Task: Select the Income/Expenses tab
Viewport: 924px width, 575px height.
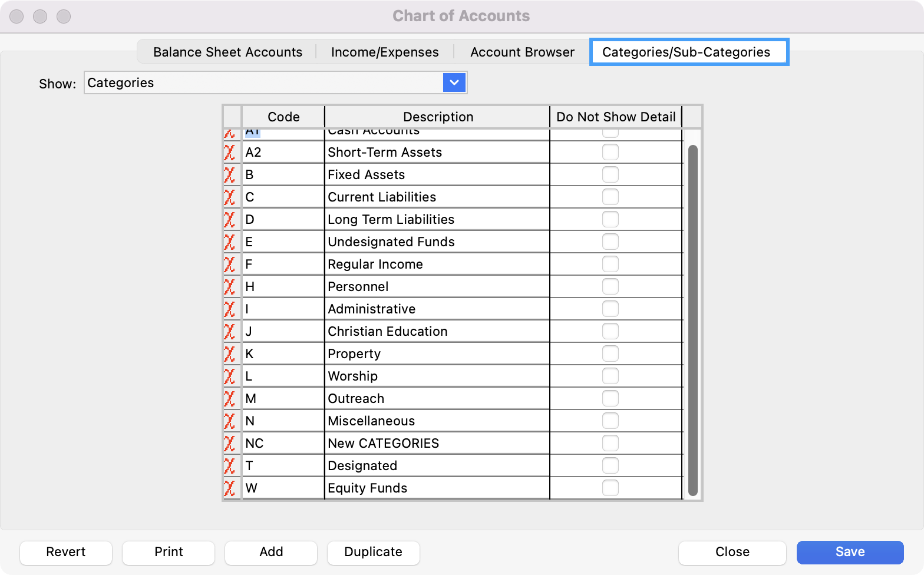Action: (385, 52)
